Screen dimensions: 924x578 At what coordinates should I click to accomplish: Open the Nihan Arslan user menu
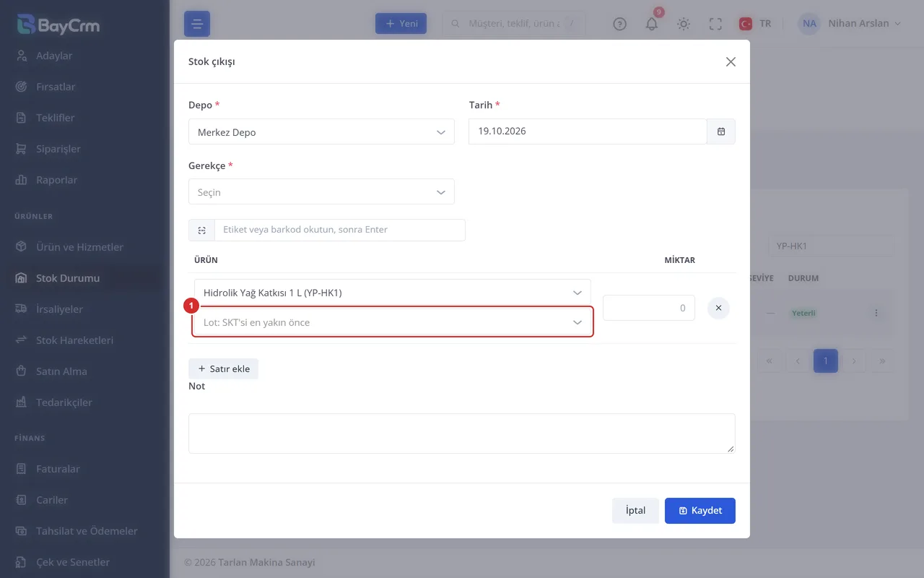[x=850, y=24]
